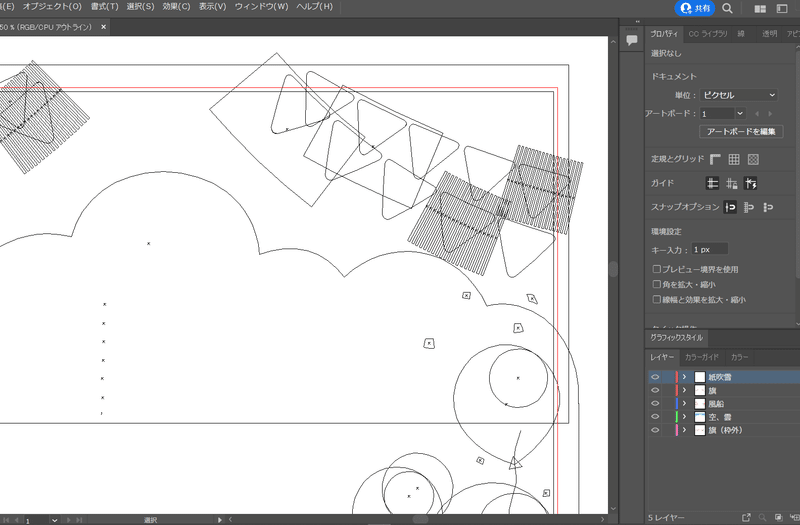Viewport: 800px width, 525px height.
Task: Enable 角を拡大・縮小 checkbox
Action: coord(657,284)
